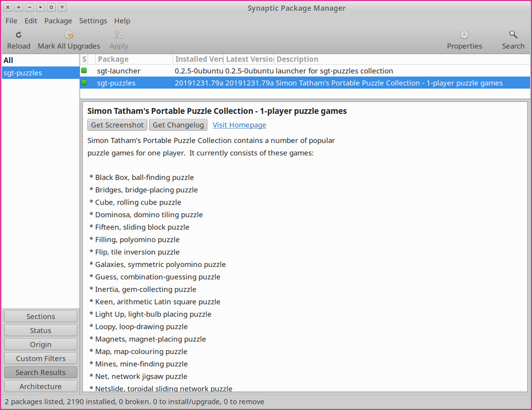Click the Get Changelog button
This screenshot has height=410, width=532.
coord(178,125)
